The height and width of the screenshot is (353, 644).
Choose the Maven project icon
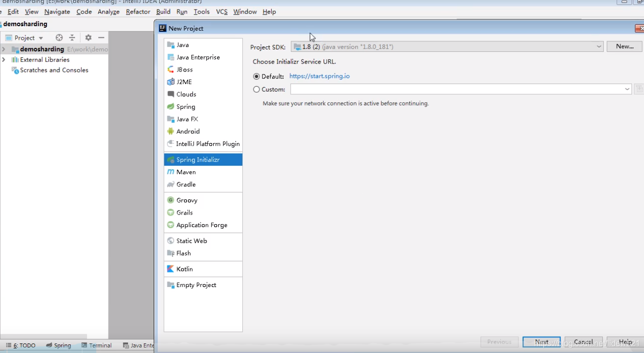tap(170, 172)
